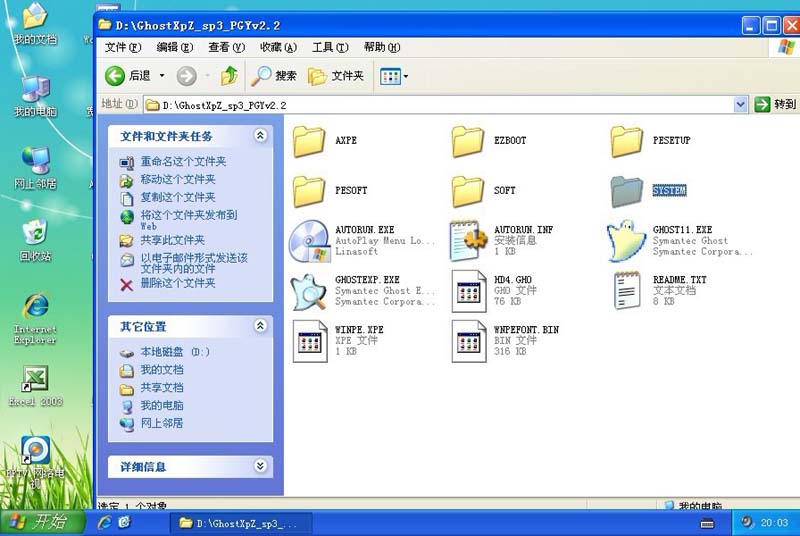Click the selected SYSTEM folder icon
Screen dimensions: 800x536
pyautogui.click(x=627, y=191)
